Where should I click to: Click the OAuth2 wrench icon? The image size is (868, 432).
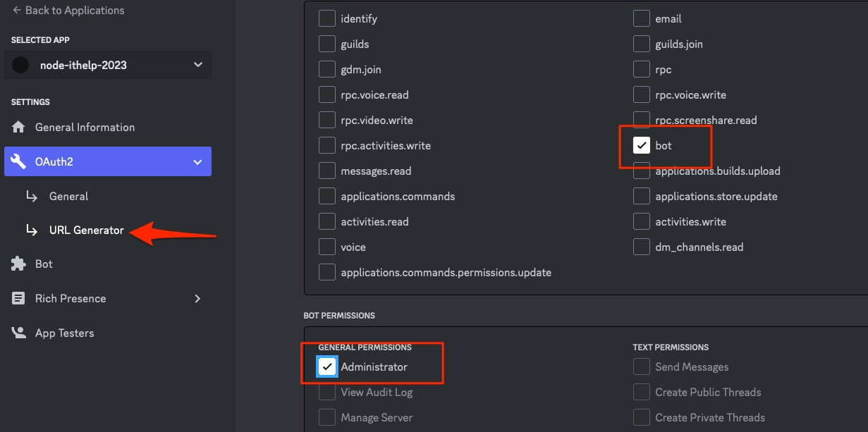pos(18,162)
